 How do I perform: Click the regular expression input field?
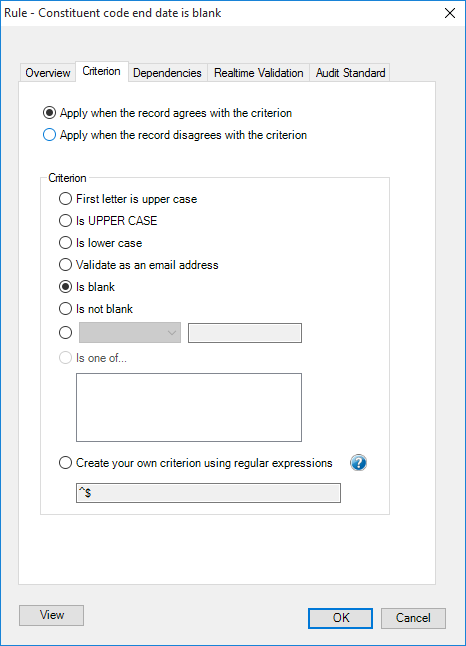[x=208, y=493]
